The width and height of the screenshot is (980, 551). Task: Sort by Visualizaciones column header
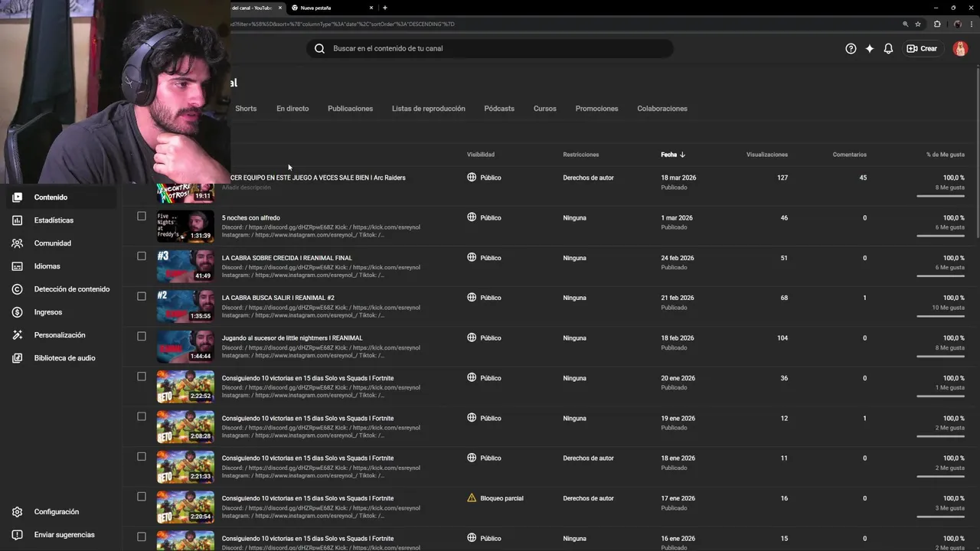[767, 155]
